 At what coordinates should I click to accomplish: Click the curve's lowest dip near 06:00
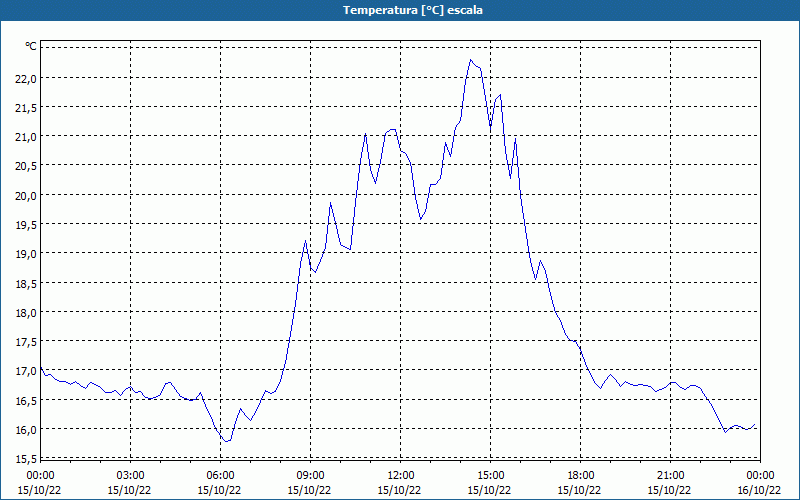[x=227, y=441]
